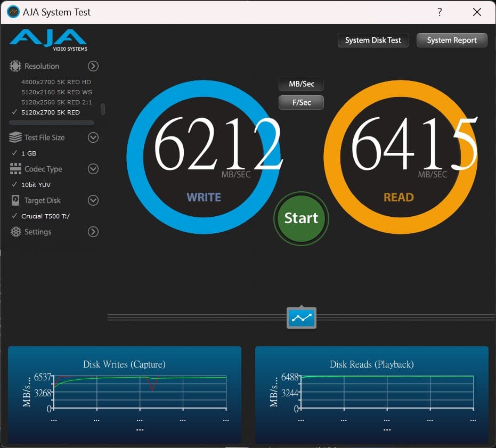Click the Target Disk label
Screen dimensions: 496x448
click(43, 200)
